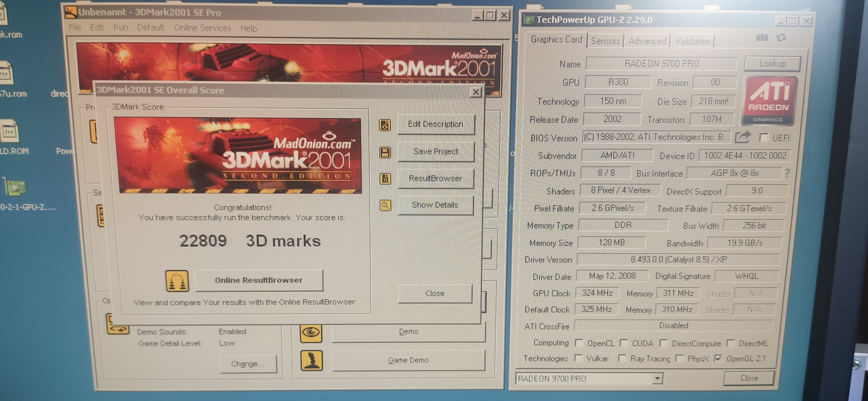Close the Overall Score dialog with X

476,92
